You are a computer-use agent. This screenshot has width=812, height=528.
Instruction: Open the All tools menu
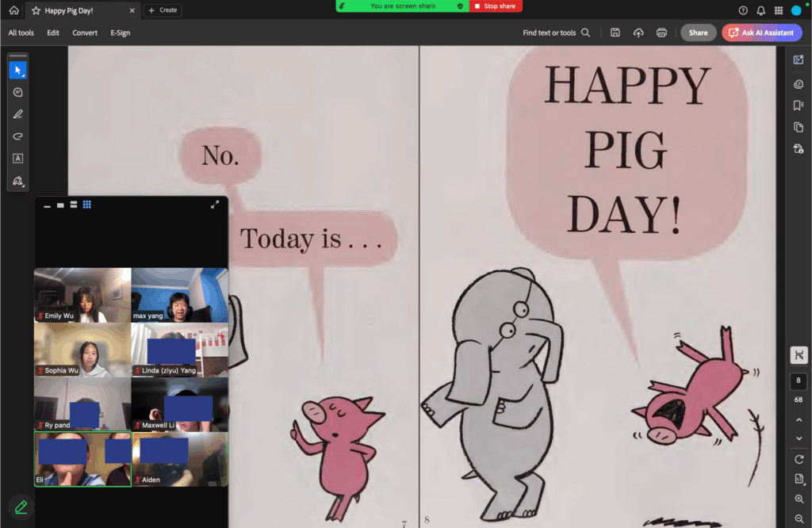point(21,33)
